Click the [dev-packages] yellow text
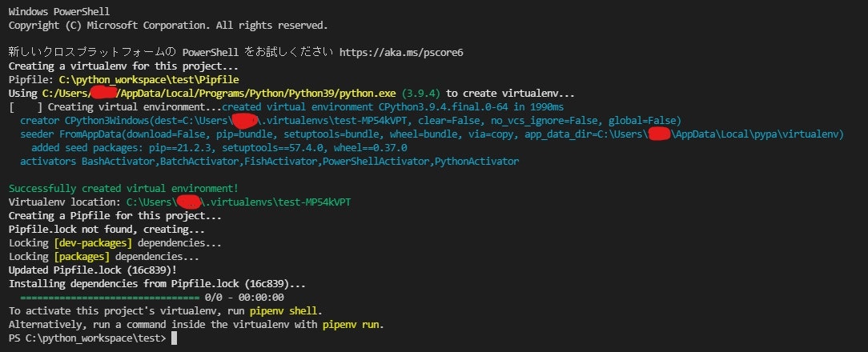Screen dimensions: 868x352 93,243
